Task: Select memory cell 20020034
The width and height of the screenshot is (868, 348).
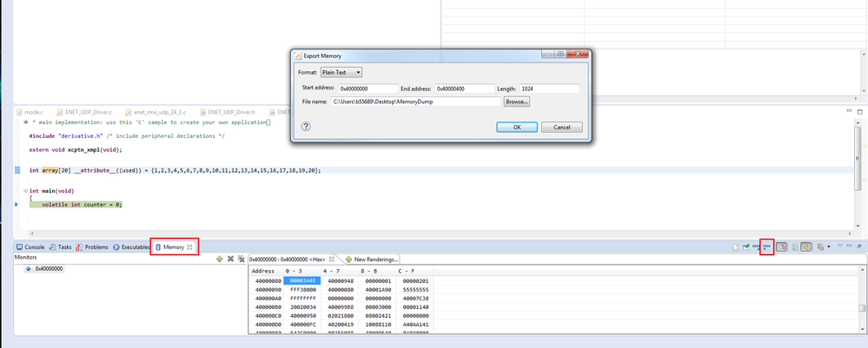Action: 301,306
